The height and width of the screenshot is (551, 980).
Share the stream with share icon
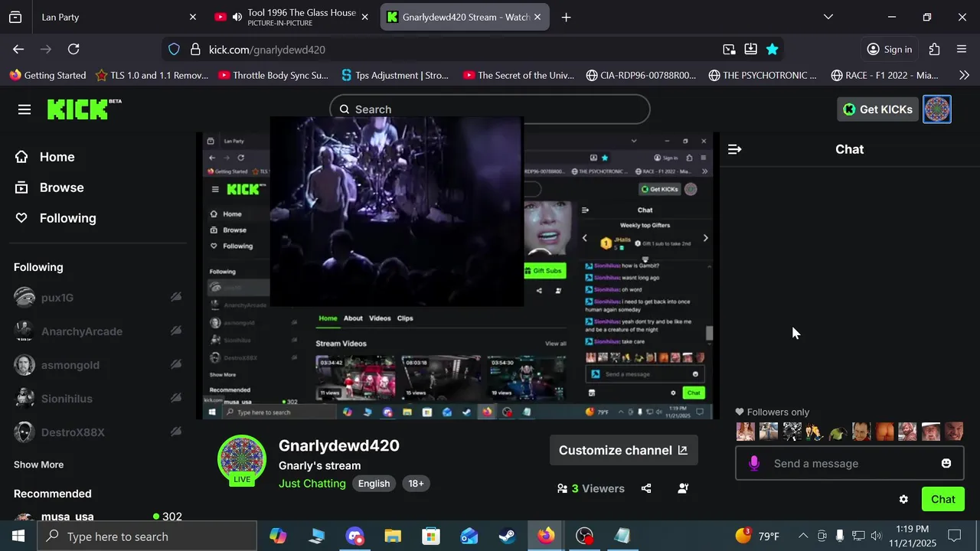[646, 488]
